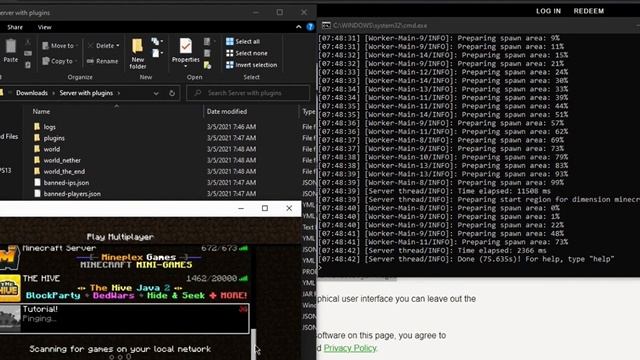Select the banned-ips.json file
This screenshot has height=360, width=640.
[x=66, y=182]
